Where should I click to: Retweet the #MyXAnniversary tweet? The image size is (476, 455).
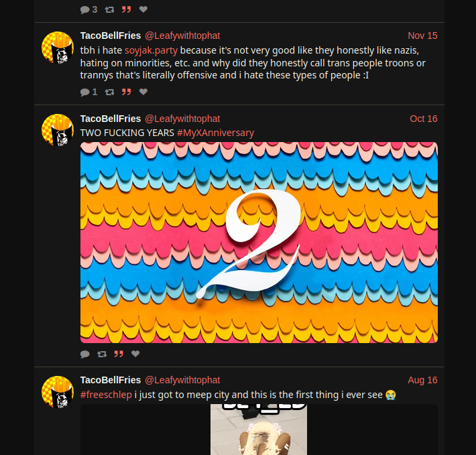tap(102, 354)
